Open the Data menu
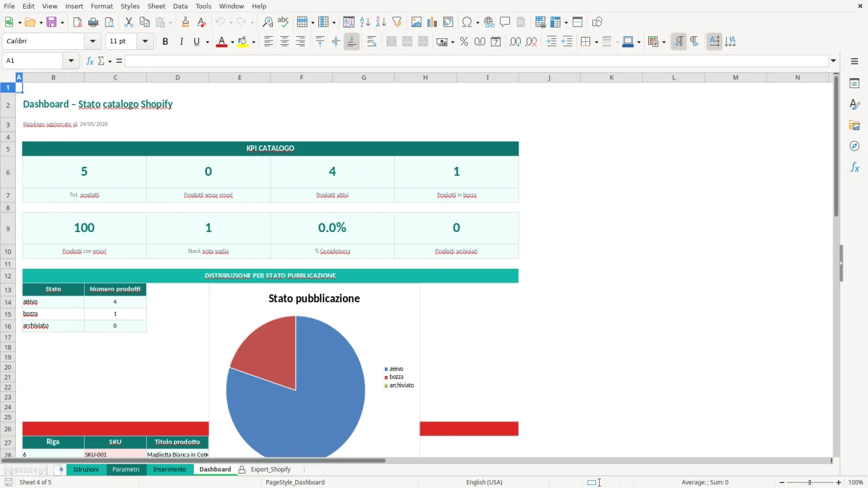 (x=180, y=6)
